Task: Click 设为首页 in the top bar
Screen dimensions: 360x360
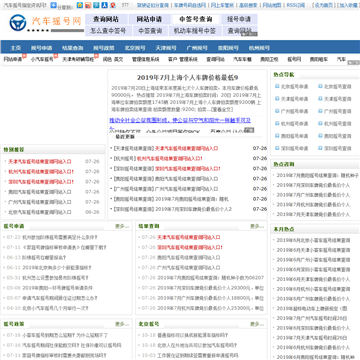Action: coord(323,5)
